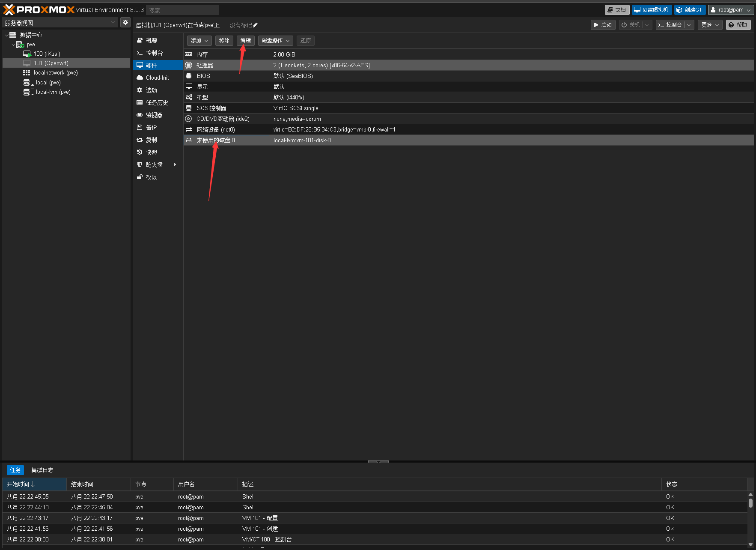Open the root@pam user menu
The width and height of the screenshot is (756, 550).
(x=730, y=10)
